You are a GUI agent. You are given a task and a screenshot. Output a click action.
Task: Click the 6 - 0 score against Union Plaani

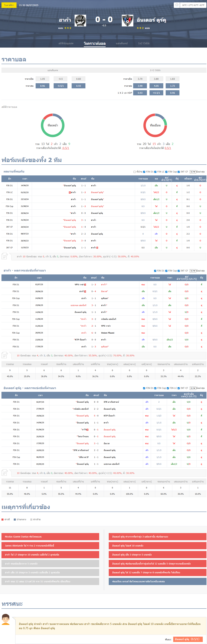click(94, 333)
